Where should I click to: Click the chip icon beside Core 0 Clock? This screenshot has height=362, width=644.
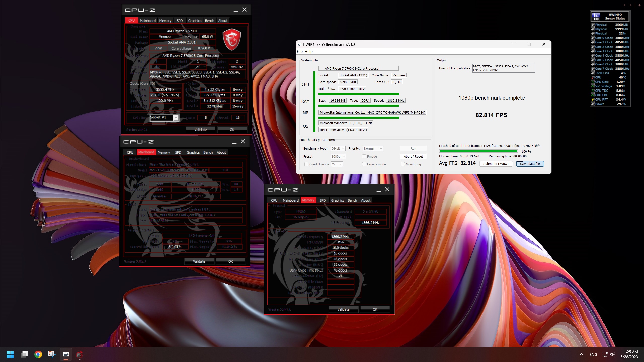(593, 38)
